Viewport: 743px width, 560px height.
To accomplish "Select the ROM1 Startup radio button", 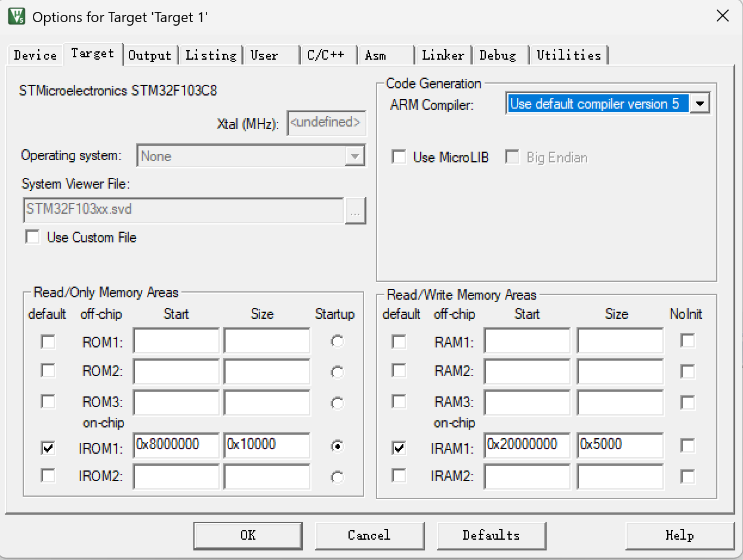I will click(337, 341).
